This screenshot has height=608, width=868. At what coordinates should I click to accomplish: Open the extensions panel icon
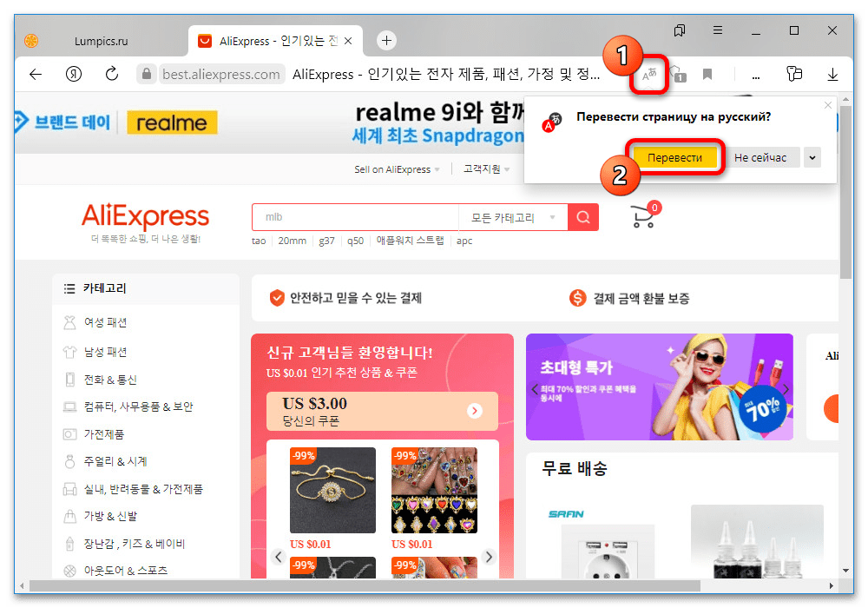[794, 74]
